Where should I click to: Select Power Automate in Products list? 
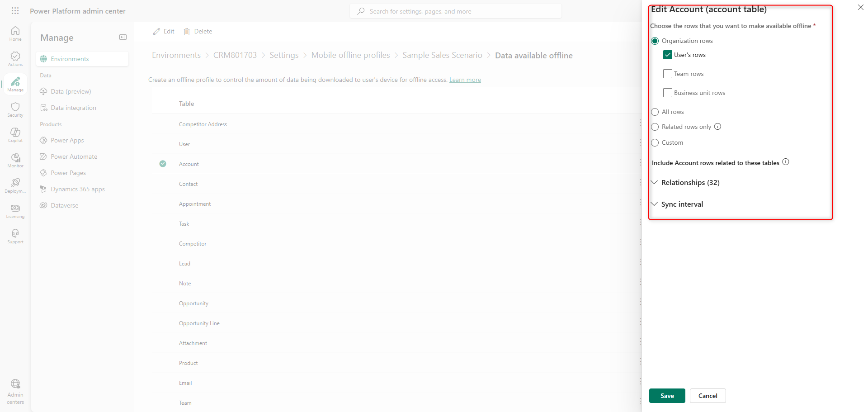coord(74,156)
